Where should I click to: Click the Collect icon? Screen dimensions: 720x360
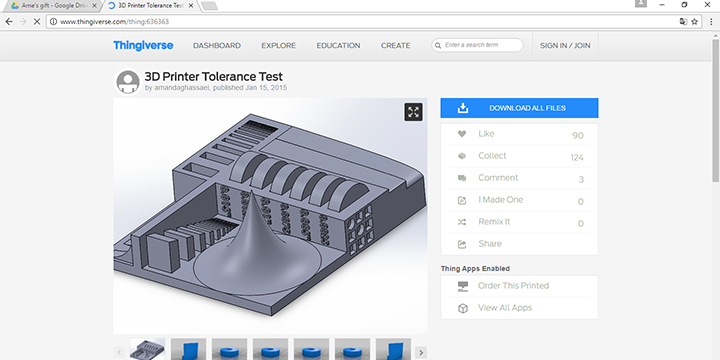point(462,156)
